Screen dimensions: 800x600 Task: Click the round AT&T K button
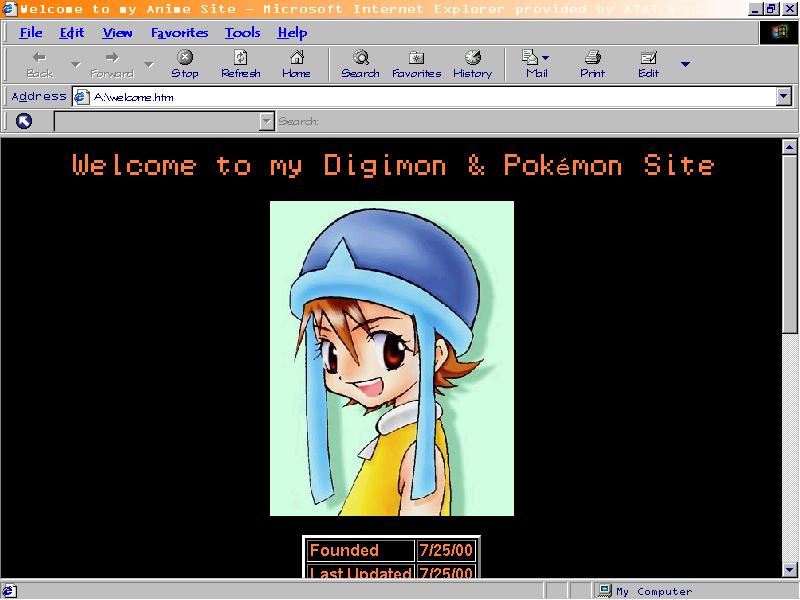tap(24, 121)
